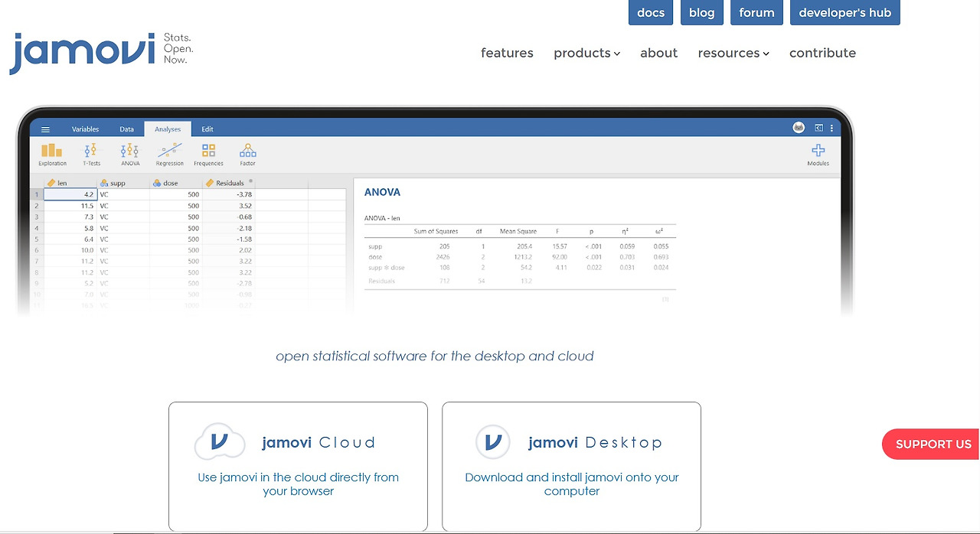Click the ANOVA results heading
Viewport: 980px width, 534px height.
pyautogui.click(x=382, y=192)
